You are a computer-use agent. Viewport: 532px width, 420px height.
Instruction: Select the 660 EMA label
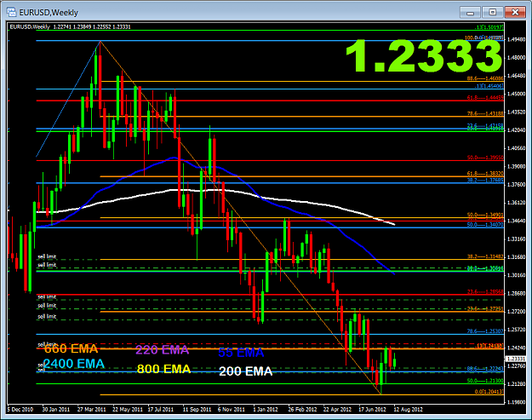(71, 348)
